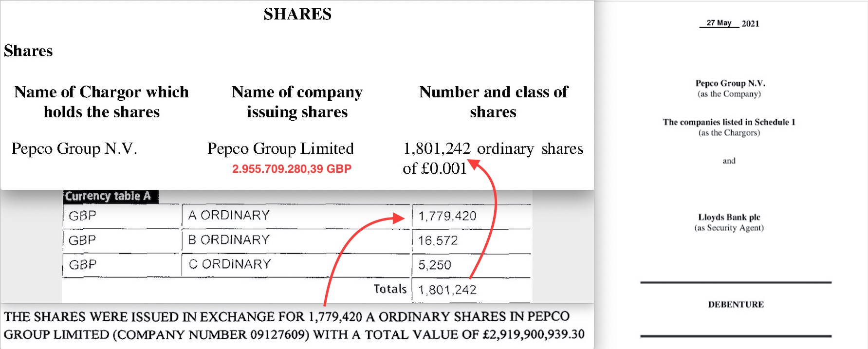Click the Totals label in the currency table
Image resolution: width=868 pixels, height=349 pixels.
coord(390,289)
